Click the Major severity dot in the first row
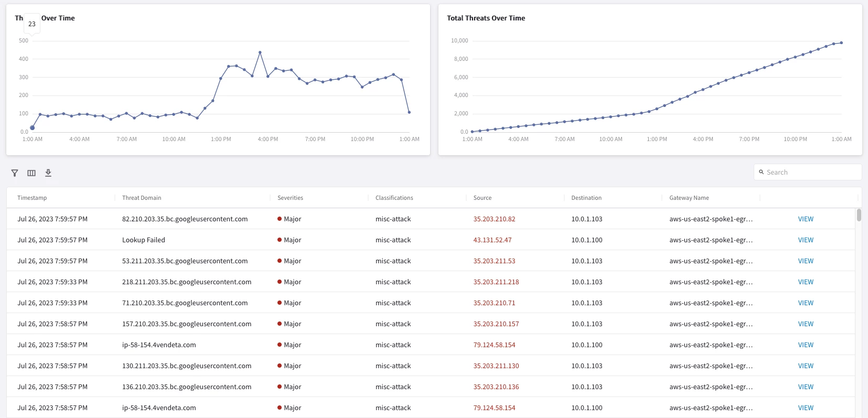 280,219
